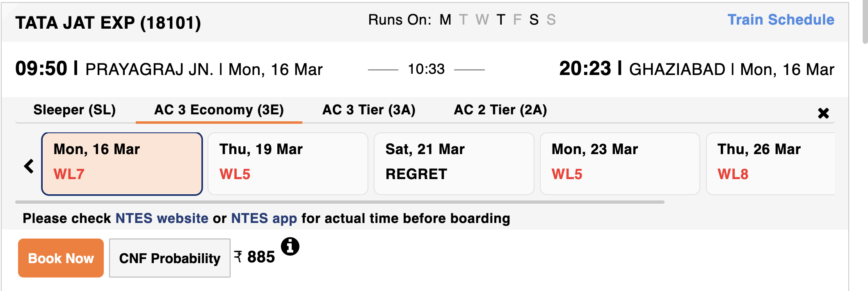The image size is (868, 291).
Task: Open the NTES website link
Action: click(162, 218)
